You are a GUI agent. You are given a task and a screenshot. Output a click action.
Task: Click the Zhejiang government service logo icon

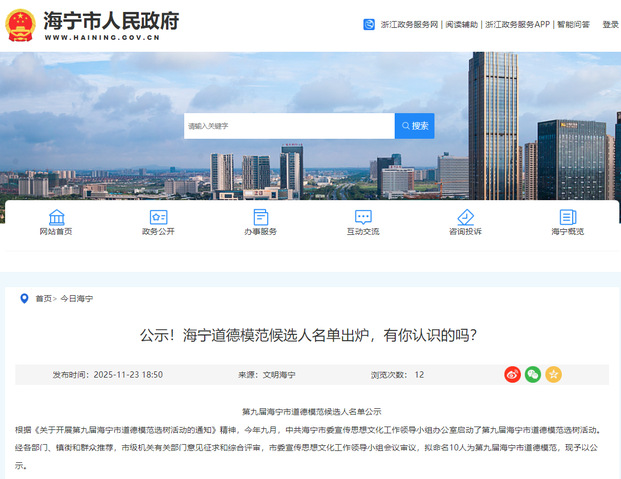(370, 25)
